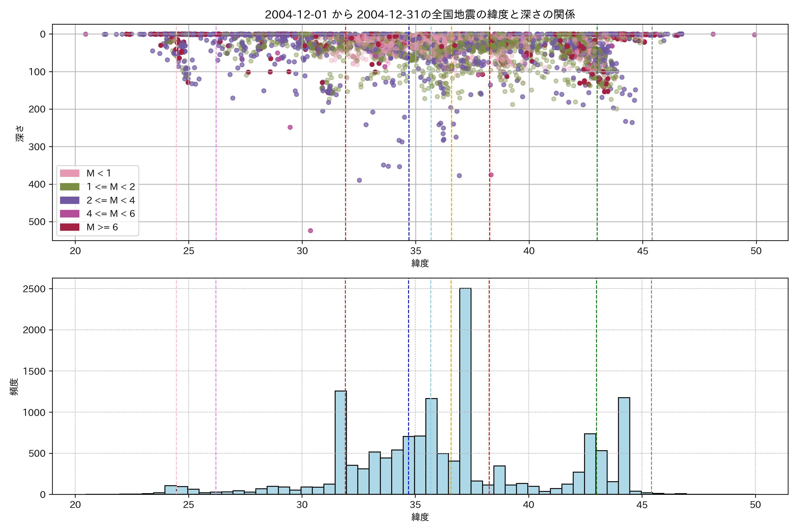
Task: Click the 2500 tick label on histogram axis
Action: pos(34,289)
